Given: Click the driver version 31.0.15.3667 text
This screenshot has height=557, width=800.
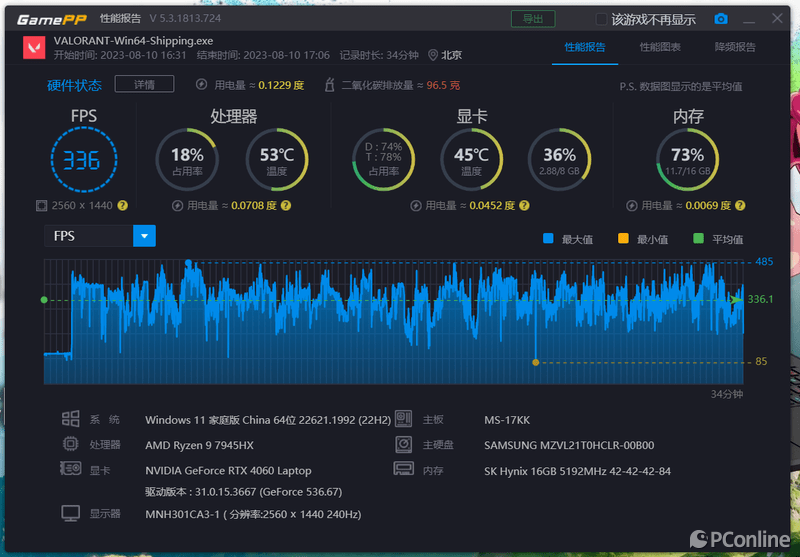Looking at the screenshot, I should (x=243, y=492).
